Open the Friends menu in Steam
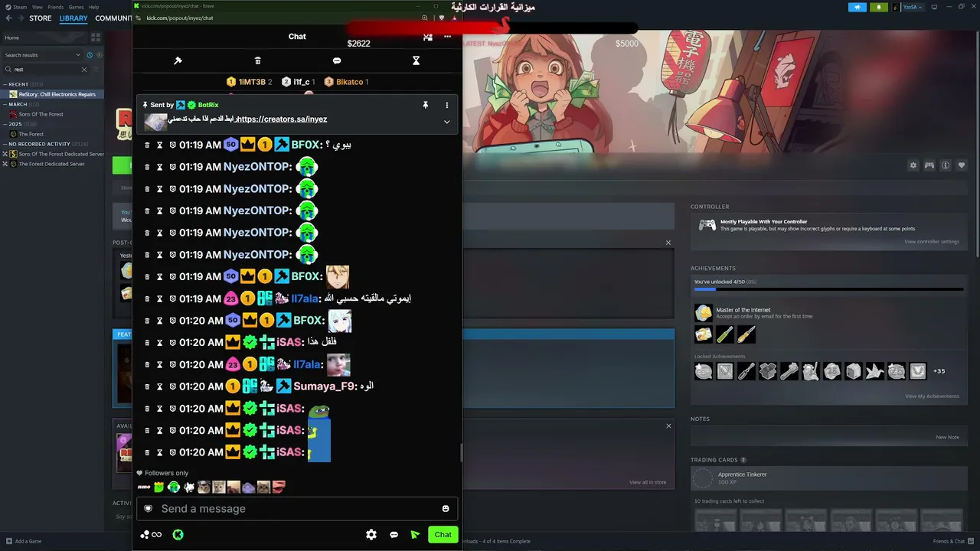Image resolution: width=980 pixels, height=551 pixels. point(56,7)
